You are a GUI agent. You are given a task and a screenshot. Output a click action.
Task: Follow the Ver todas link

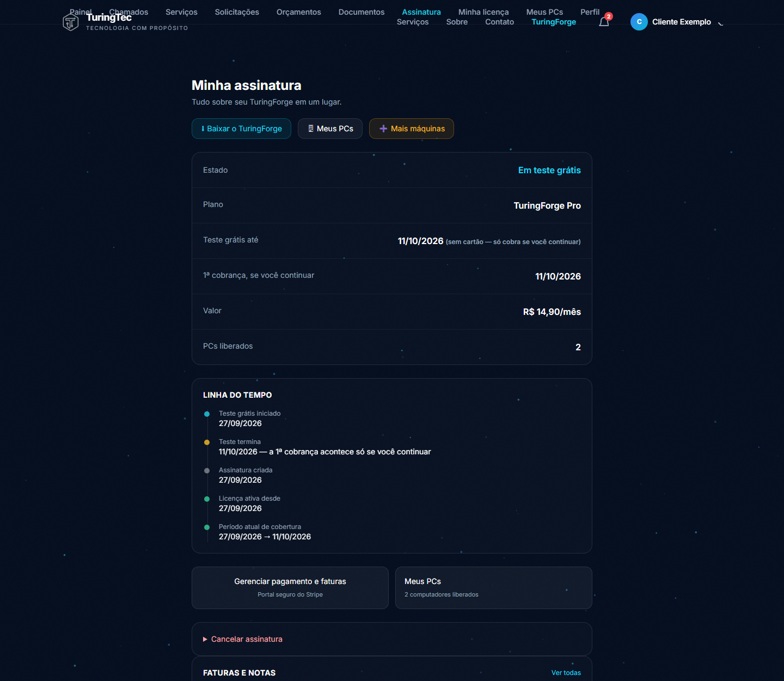pyautogui.click(x=566, y=673)
